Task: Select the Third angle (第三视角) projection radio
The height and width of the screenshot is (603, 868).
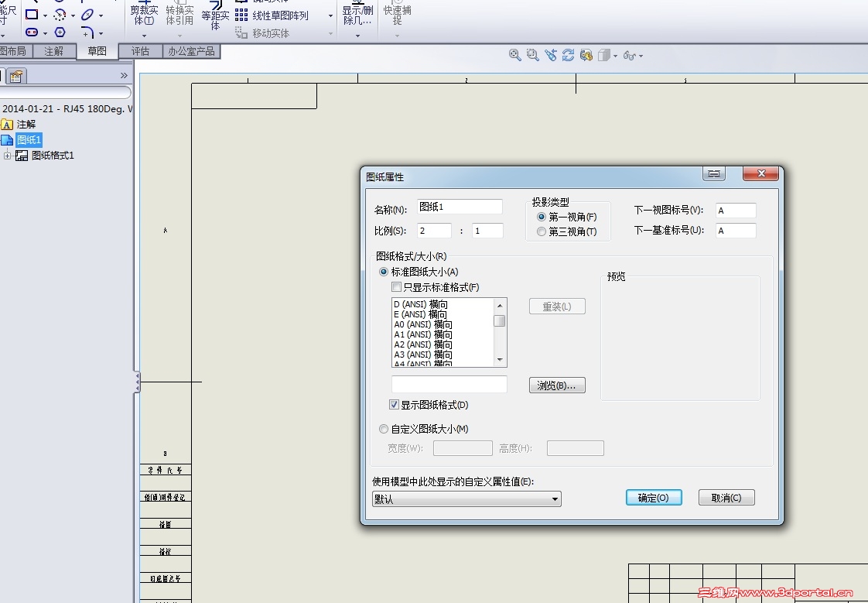Action: click(x=542, y=231)
